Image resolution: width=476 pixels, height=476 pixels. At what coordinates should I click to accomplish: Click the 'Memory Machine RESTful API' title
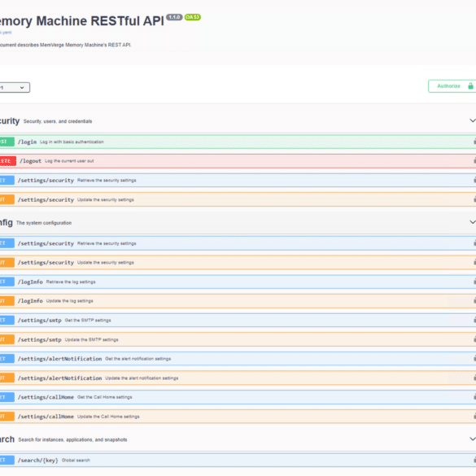[82, 21]
